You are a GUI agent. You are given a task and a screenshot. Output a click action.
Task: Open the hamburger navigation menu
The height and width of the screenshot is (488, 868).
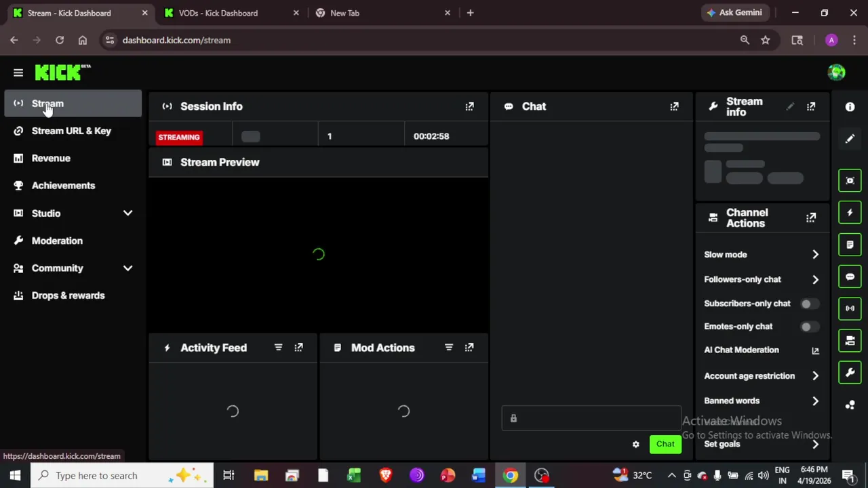click(18, 73)
